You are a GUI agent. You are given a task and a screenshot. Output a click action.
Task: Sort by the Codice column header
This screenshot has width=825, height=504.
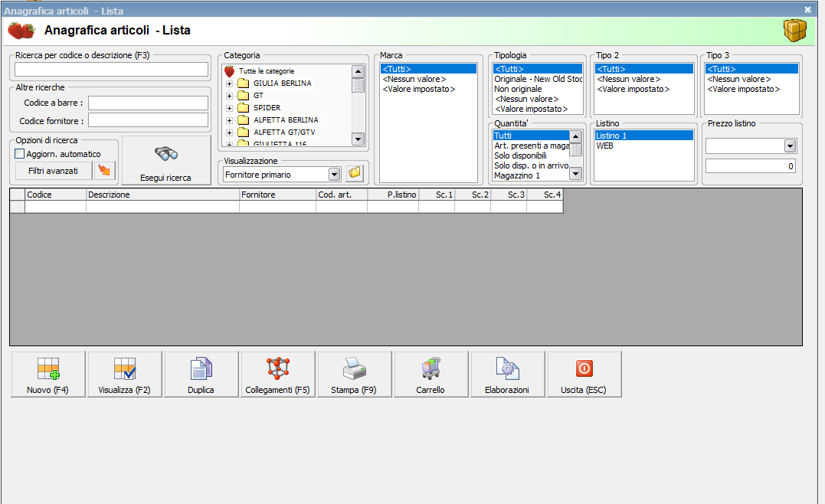(56, 195)
